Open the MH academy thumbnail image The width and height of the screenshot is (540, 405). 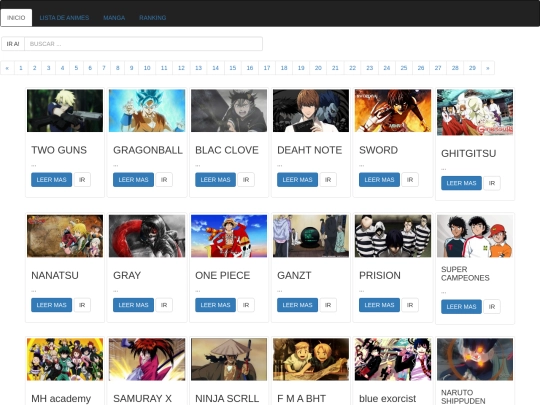coord(65,359)
